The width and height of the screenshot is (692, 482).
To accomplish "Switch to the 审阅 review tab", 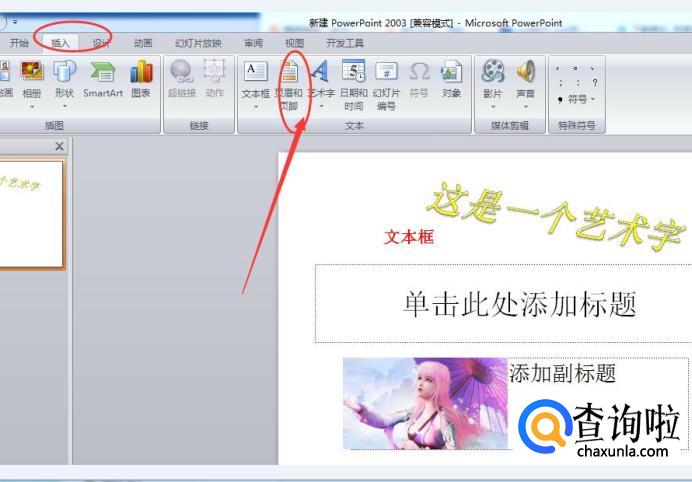I will [253, 43].
